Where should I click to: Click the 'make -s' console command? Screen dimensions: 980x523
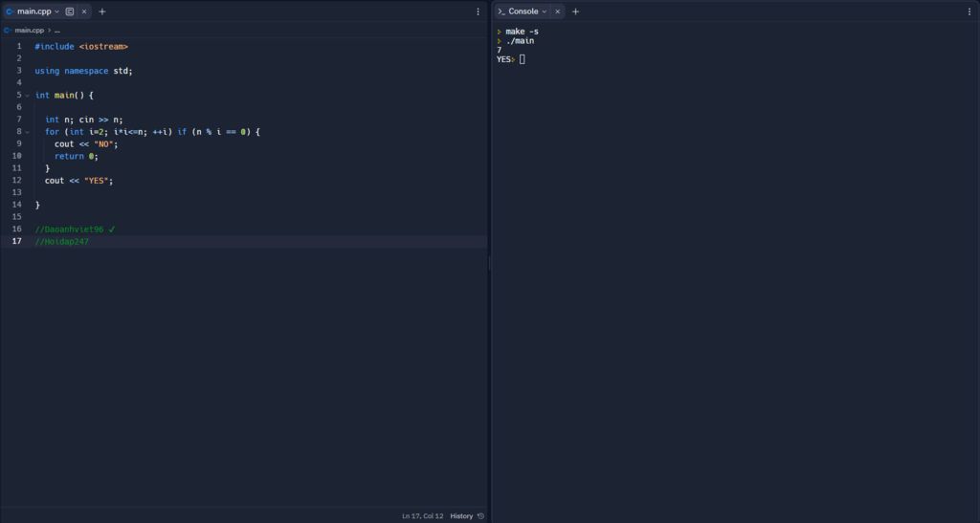click(x=522, y=32)
